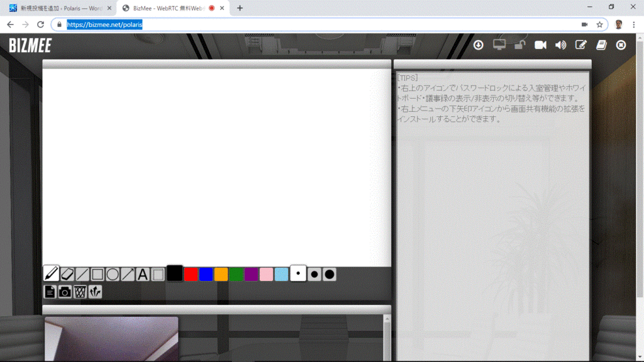Pick the rectangle shape tool
Image resolution: width=644 pixels, height=362 pixels.
(x=97, y=274)
